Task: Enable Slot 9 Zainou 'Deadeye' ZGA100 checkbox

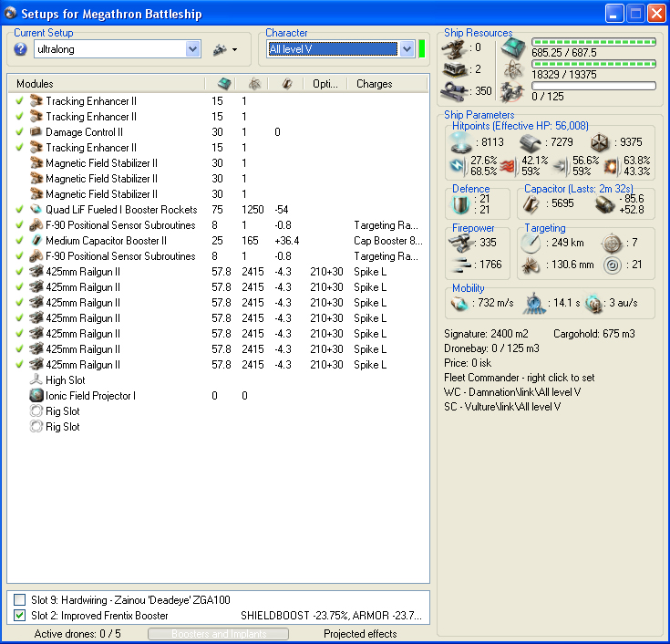Action: (19, 600)
